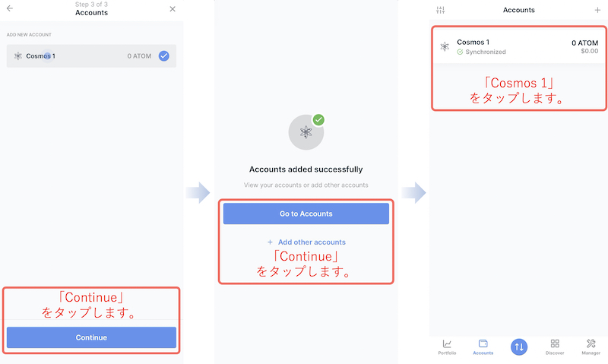This screenshot has height=364, width=608.
Task: Click the green Synchronized status icon
Action: click(x=460, y=52)
